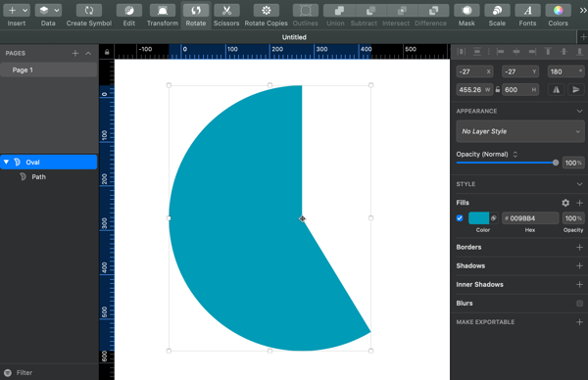Screen dimensions: 588x380
Task: Open Fills settings gear
Action: (x=565, y=203)
